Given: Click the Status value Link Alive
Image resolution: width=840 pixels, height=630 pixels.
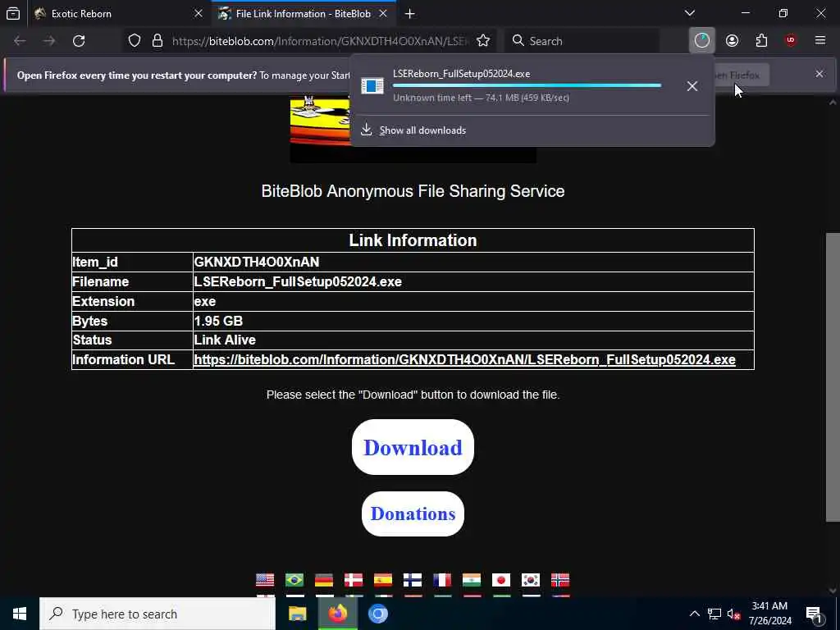Looking at the screenshot, I should click(225, 340).
